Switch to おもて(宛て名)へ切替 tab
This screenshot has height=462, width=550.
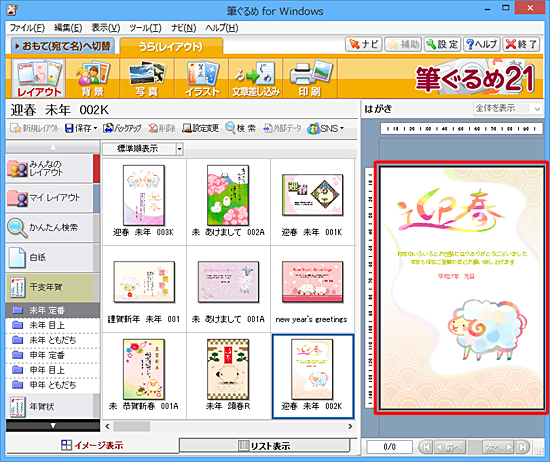pos(63,46)
